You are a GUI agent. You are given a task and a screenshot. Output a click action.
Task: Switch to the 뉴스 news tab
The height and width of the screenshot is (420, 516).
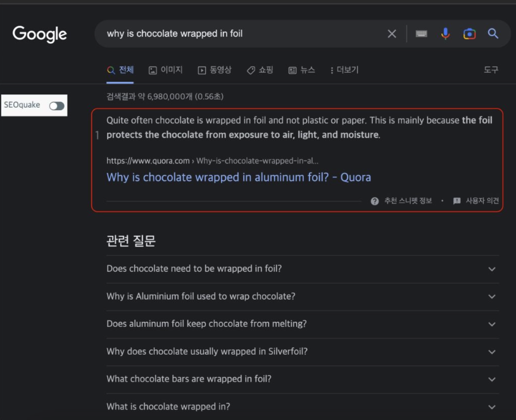coord(301,70)
